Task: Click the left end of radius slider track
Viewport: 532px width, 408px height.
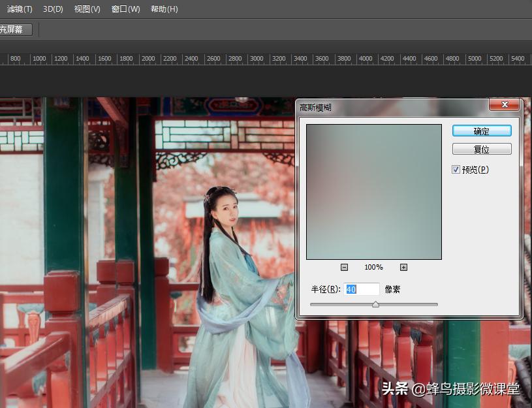Action: point(312,304)
